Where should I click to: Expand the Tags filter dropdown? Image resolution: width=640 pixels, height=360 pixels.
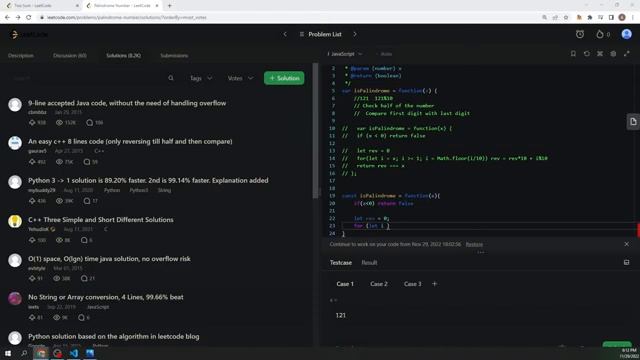(x=201, y=78)
